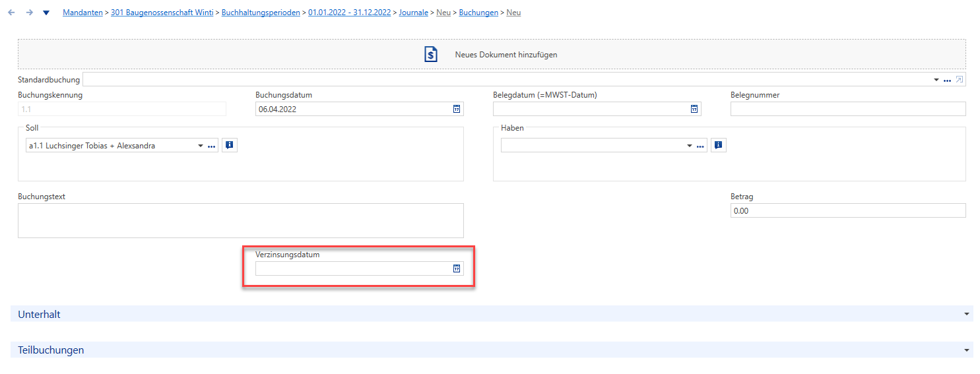This screenshot has height=374, width=980.
Task: Open Standardbuchung lookup via ellipsis
Action: [x=947, y=80]
